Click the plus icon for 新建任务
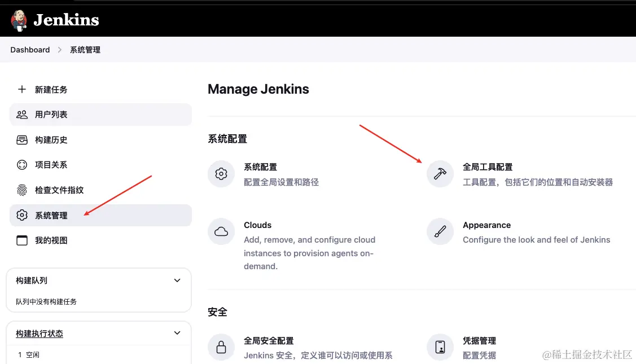This screenshot has height=364, width=636. (22, 89)
